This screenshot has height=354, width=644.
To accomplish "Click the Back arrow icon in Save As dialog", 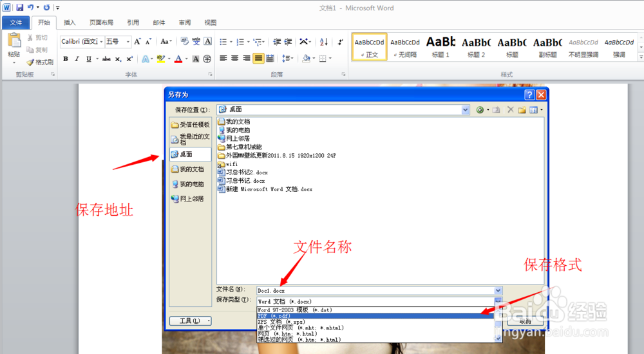I will [x=480, y=109].
